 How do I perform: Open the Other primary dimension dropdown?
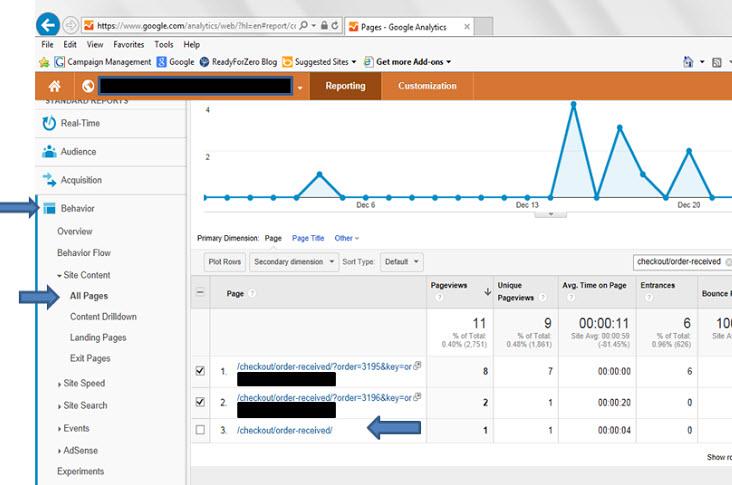click(346, 238)
